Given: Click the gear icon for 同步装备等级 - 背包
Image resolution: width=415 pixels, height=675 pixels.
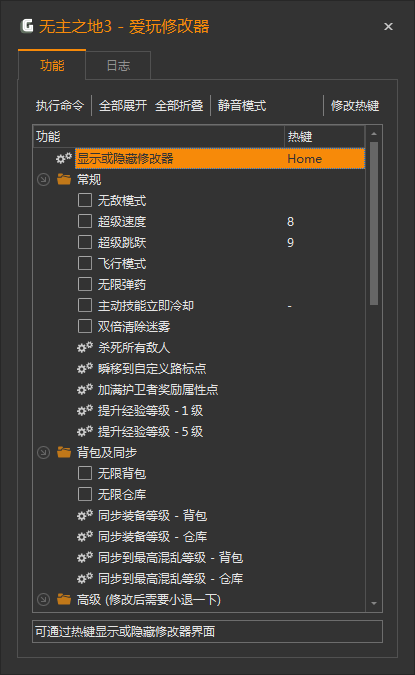Looking at the screenshot, I should coord(85,515).
